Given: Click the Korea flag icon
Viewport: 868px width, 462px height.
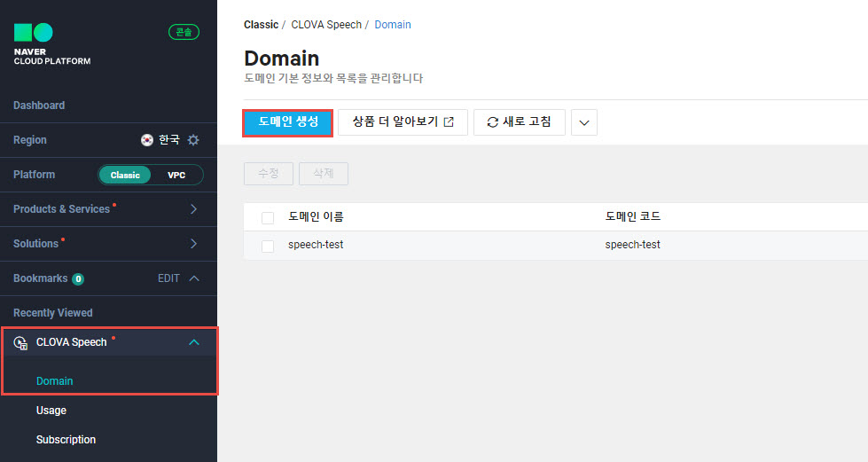Looking at the screenshot, I should [x=146, y=139].
